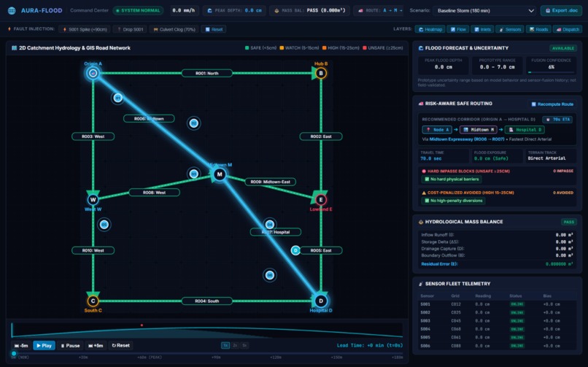Toggle the Inlets layer
Image resolution: width=588 pixels, height=367 pixels.
482,29
